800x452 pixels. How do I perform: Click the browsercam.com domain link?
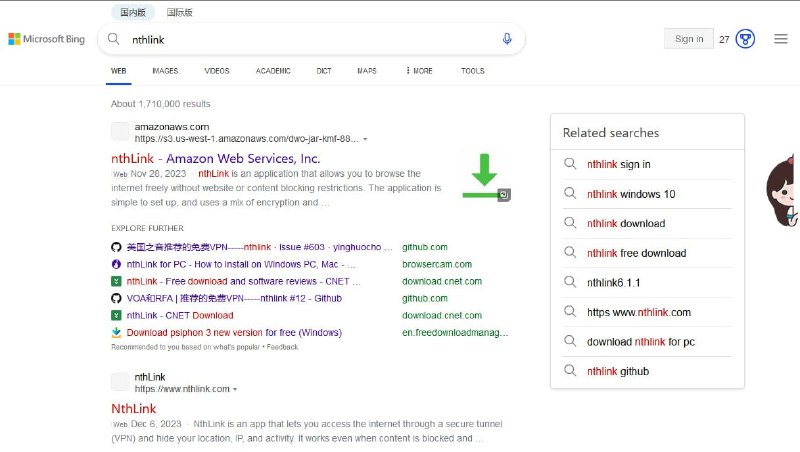click(x=437, y=264)
